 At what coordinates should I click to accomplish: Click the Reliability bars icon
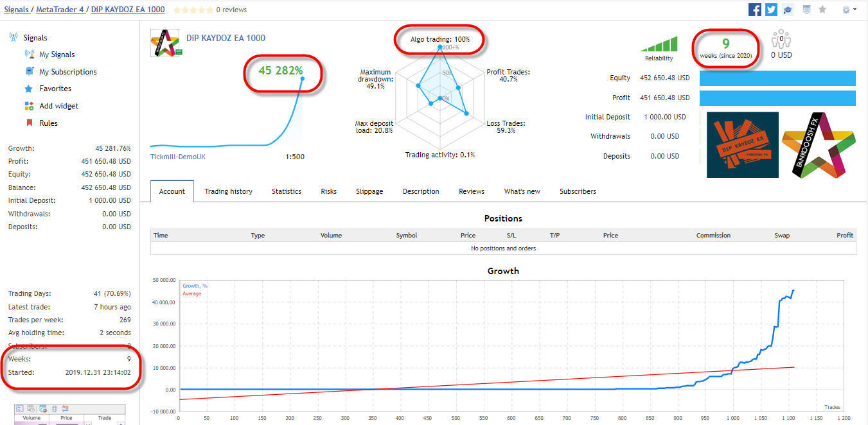coord(659,44)
